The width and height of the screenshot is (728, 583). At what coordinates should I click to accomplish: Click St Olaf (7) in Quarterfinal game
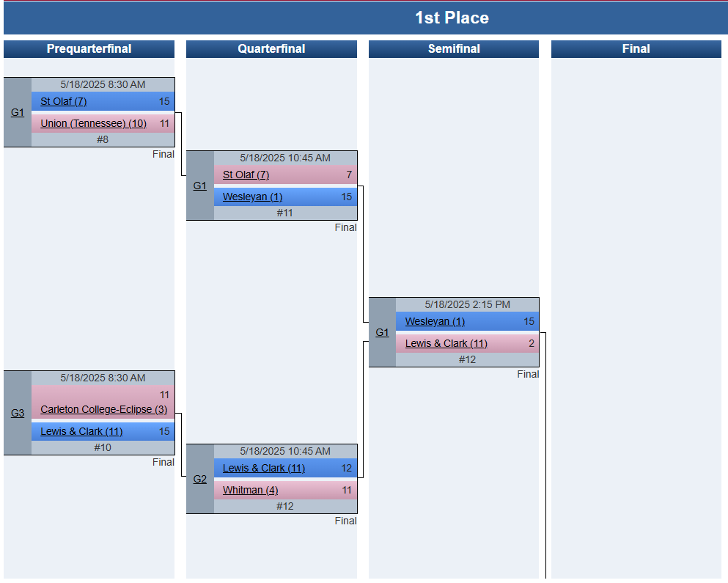pos(246,175)
